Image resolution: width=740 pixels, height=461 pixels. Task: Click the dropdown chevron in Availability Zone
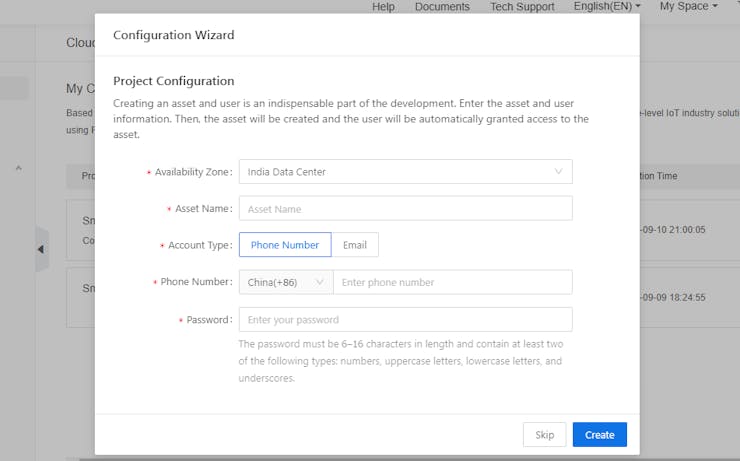(559, 172)
